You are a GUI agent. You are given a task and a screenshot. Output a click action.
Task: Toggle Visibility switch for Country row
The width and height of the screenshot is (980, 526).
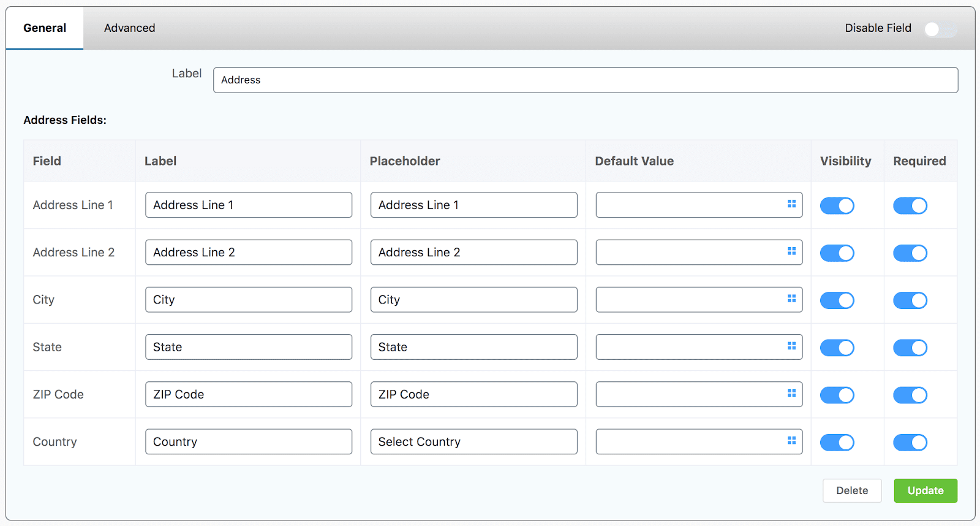pos(837,443)
